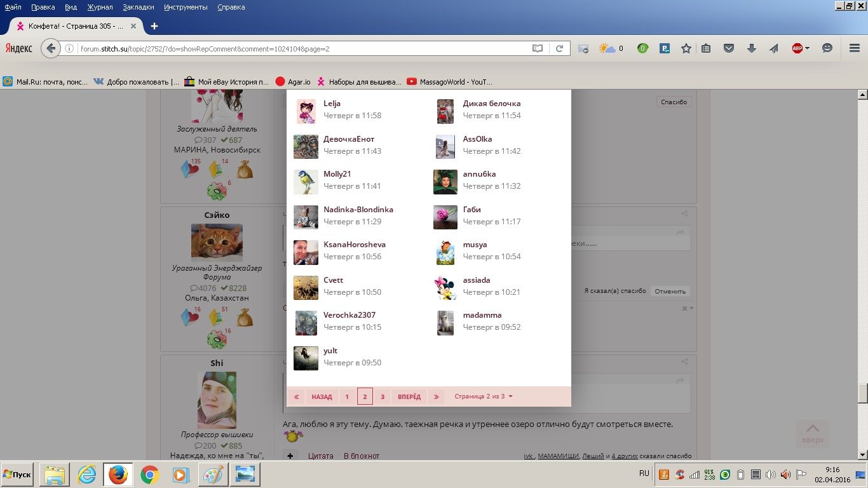Go to page 3 of the list
This screenshot has height=488, width=868.
pyautogui.click(x=383, y=396)
